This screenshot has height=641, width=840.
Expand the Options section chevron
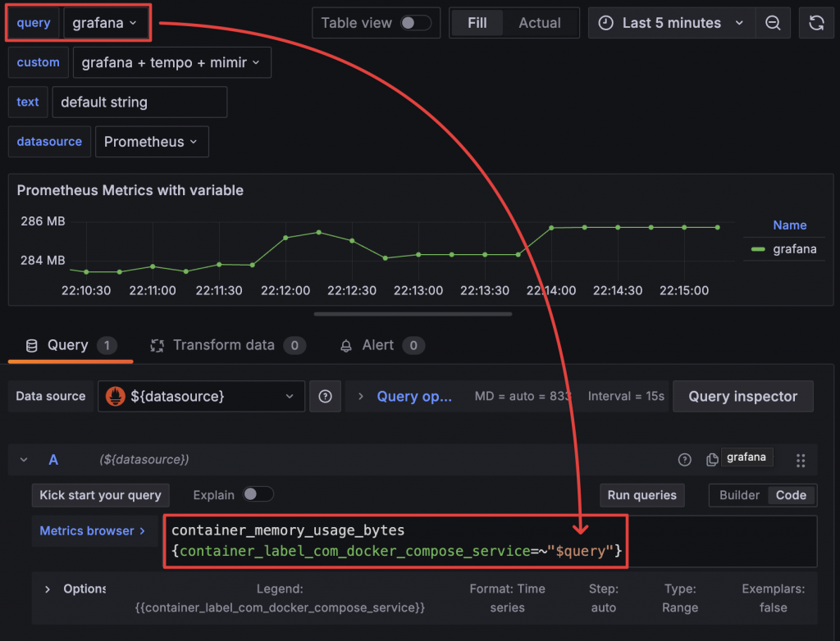click(x=48, y=589)
